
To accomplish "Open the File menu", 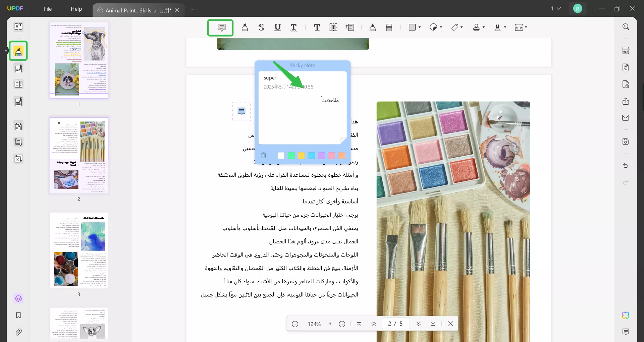I will [48, 9].
